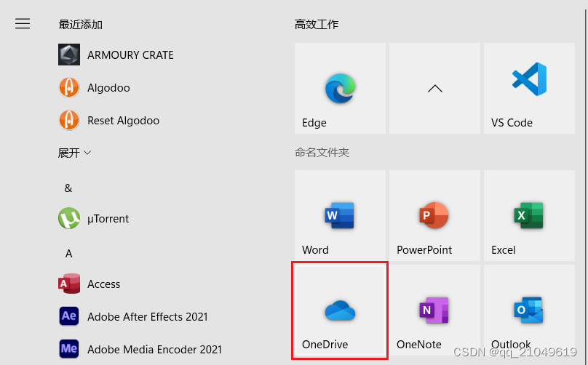Image resolution: width=588 pixels, height=365 pixels.
Task: Launch ARMOURY CRATE from recently added
Action: [116, 55]
